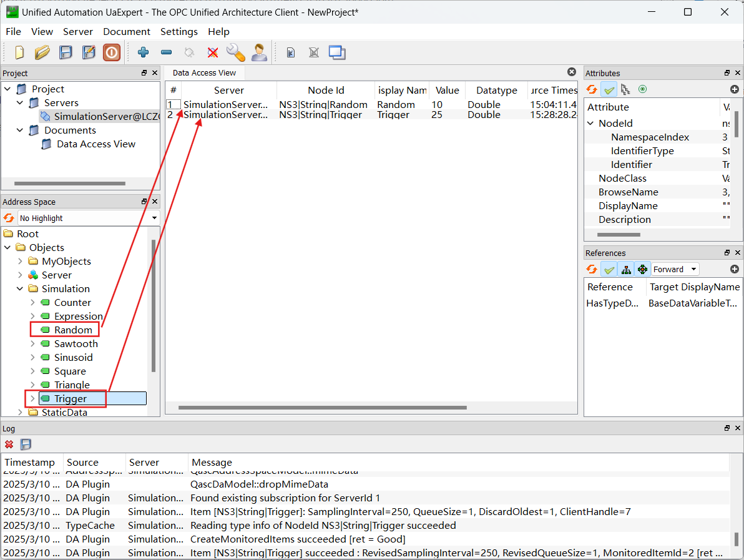Click the Data Access View horizontal scrollbar
Viewport: 744px width, 560px height.
click(323, 408)
